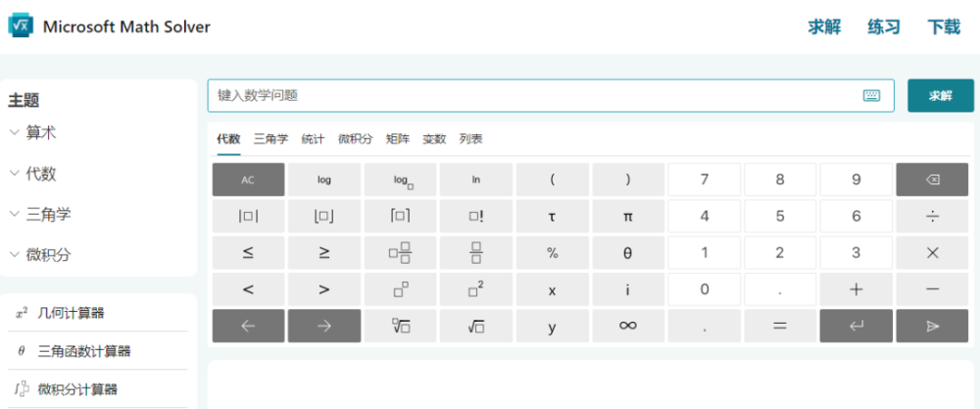
Task: Open the on-screen keyboard icon in input box
Action: pyautogui.click(x=871, y=96)
